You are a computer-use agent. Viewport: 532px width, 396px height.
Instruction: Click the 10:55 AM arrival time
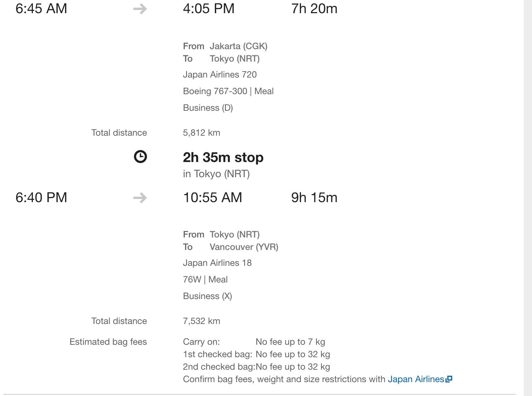pos(212,198)
